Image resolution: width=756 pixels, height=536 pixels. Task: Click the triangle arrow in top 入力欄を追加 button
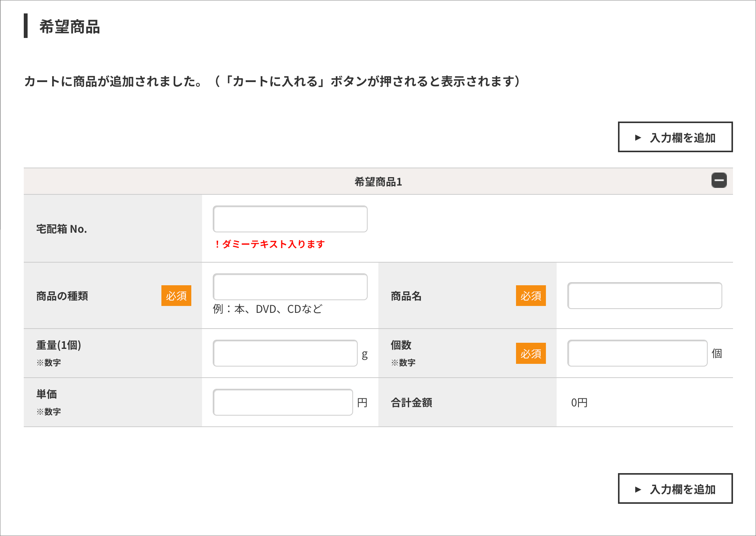click(x=638, y=138)
